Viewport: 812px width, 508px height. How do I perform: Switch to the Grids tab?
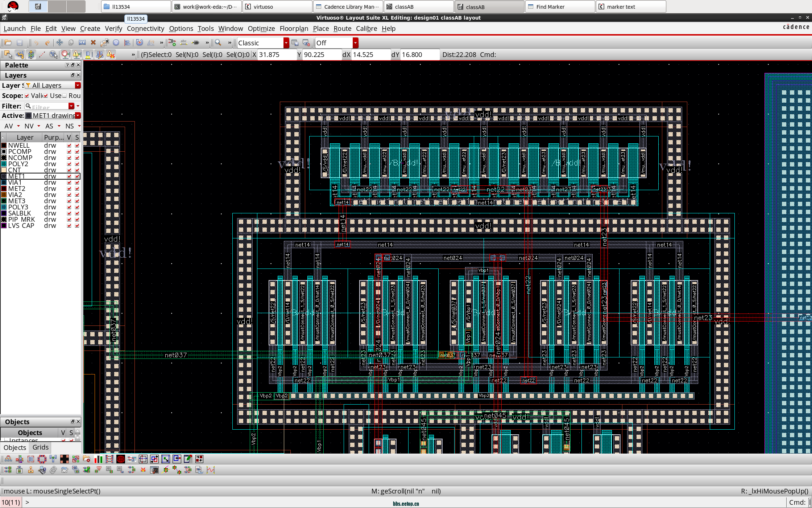40,447
